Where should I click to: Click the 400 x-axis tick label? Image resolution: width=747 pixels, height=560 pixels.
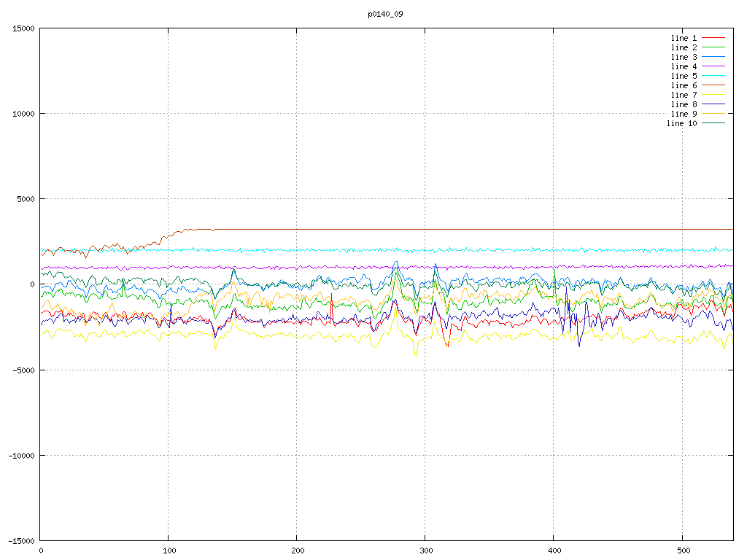coord(554,551)
